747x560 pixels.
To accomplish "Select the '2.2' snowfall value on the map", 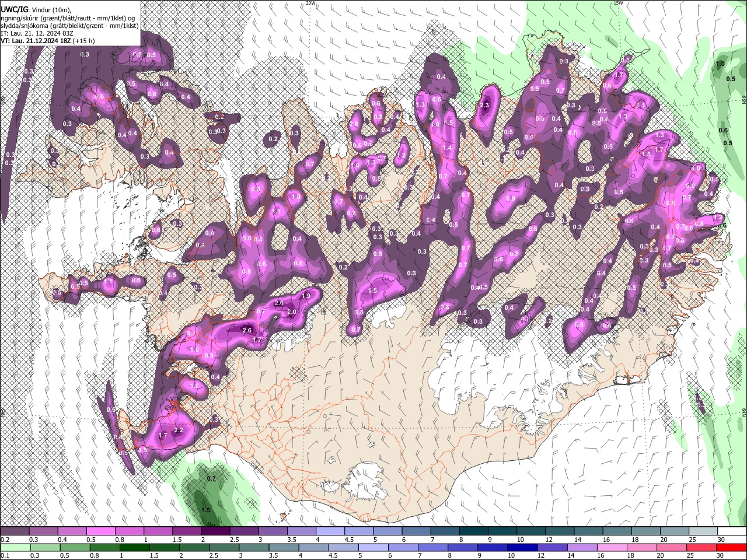I will [179, 430].
